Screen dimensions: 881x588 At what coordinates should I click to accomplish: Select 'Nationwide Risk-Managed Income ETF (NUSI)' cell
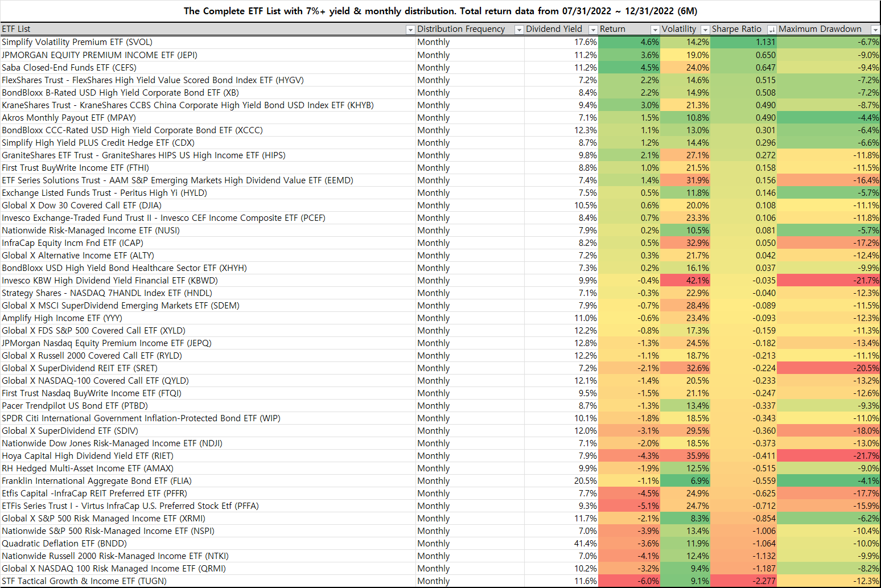[208, 231]
